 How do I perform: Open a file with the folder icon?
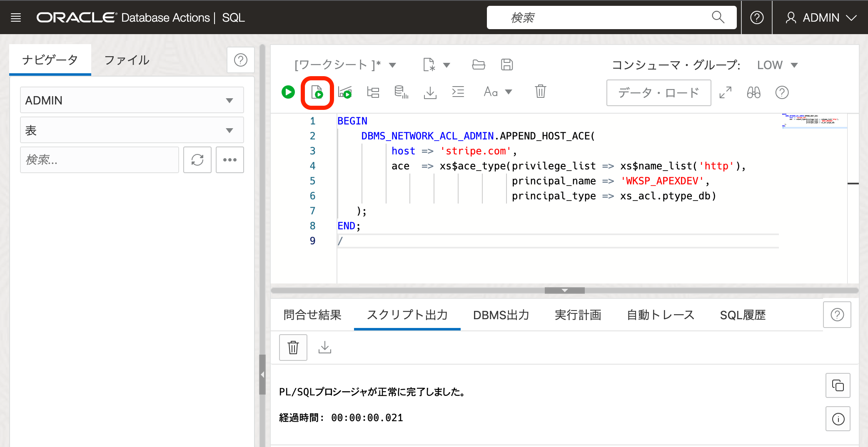click(x=479, y=65)
